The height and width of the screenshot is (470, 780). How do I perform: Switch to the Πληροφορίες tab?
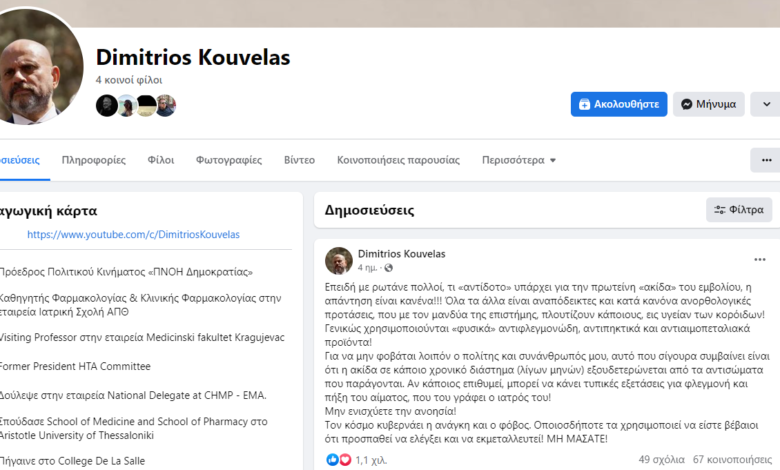[94, 160]
